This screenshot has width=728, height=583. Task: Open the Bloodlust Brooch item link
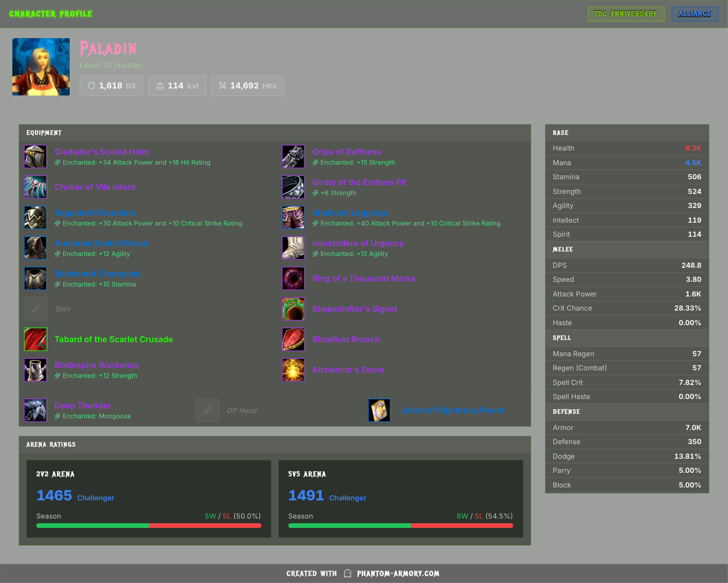coord(346,339)
